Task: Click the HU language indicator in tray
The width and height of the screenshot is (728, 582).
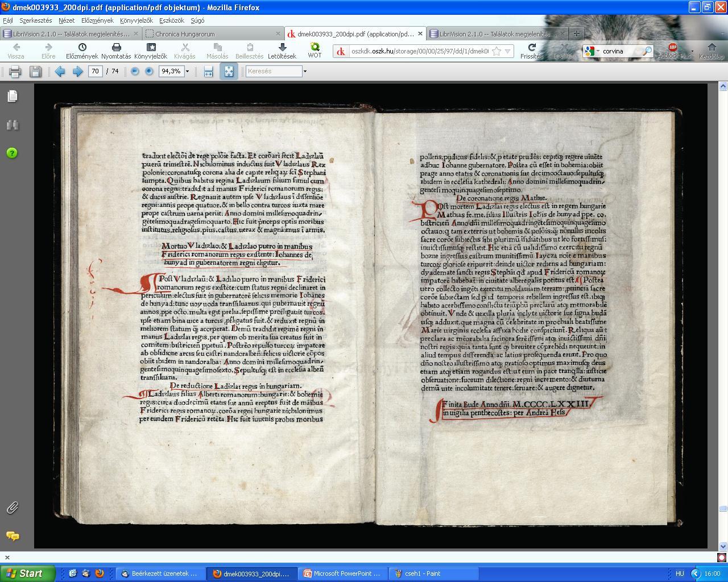Action: tap(680, 573)
